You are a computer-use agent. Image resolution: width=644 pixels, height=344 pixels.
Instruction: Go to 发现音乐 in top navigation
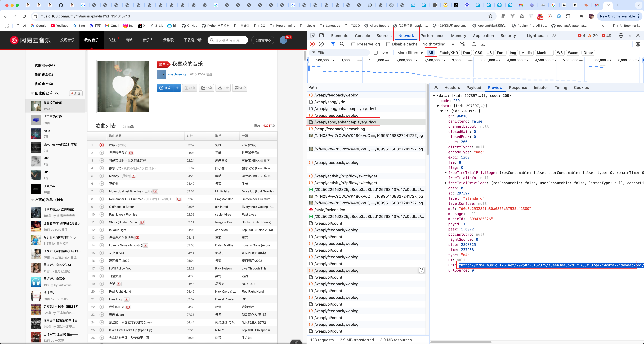(x=67, y=40)
